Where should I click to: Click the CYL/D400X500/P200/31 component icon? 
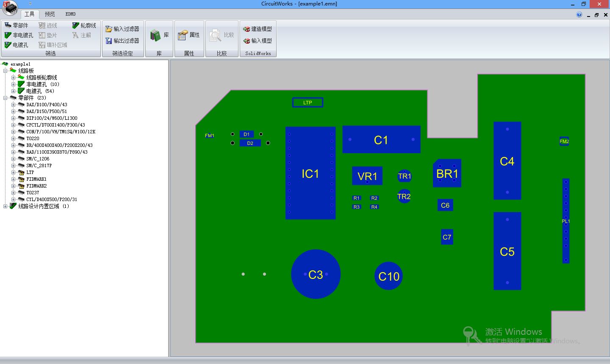coord(21,199)
